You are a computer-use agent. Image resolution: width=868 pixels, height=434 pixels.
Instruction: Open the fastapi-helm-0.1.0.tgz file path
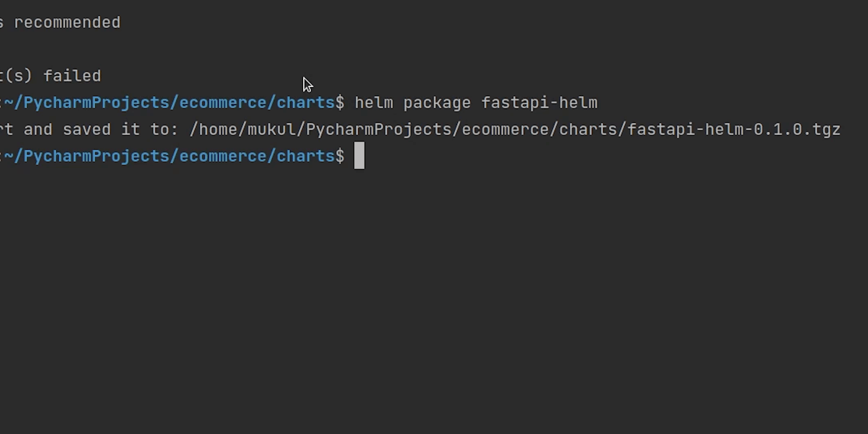733,130
